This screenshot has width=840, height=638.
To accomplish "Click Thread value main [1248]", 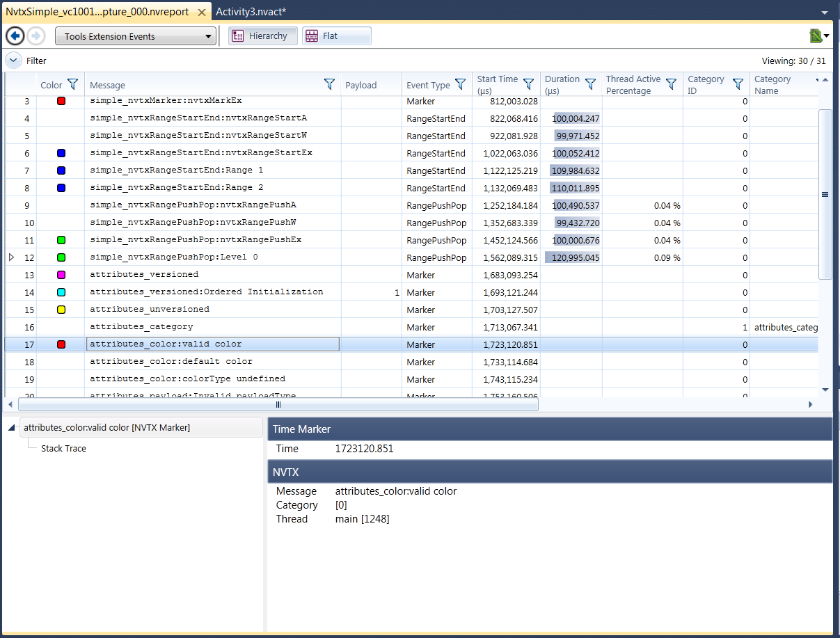I will 362,519.
